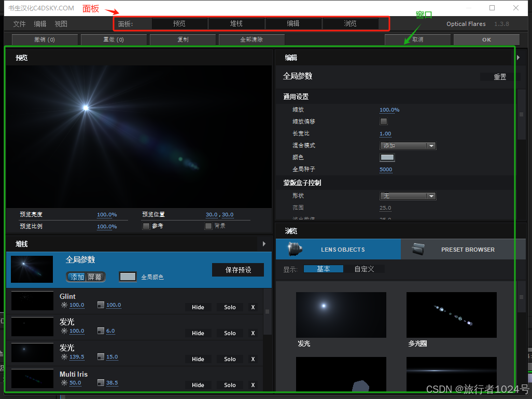Switch to the LENS OBJECTS tab

(338, 249)
